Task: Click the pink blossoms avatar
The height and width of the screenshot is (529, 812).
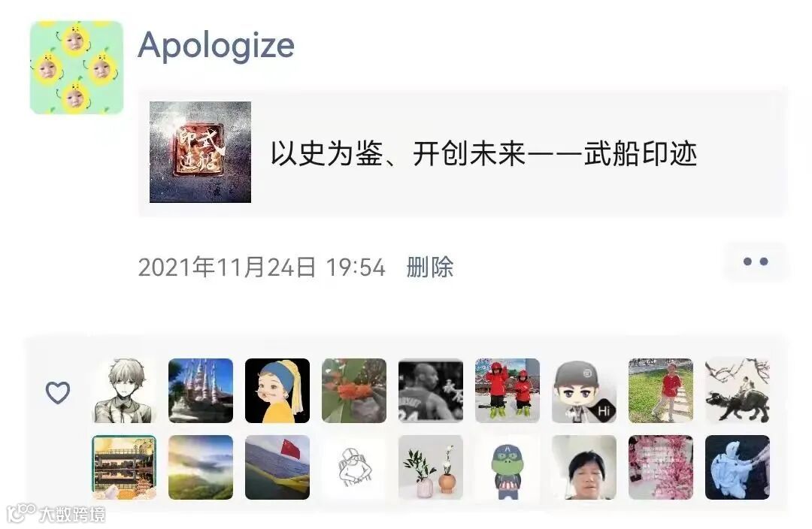Action: pos(661,467)
